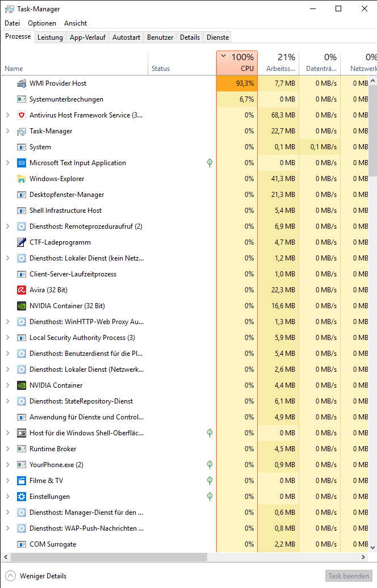Viewport: 377px width, 588px height.
Task: Select the Anwendung für Dienste und Control row
Action: click(x=184, y=417)
